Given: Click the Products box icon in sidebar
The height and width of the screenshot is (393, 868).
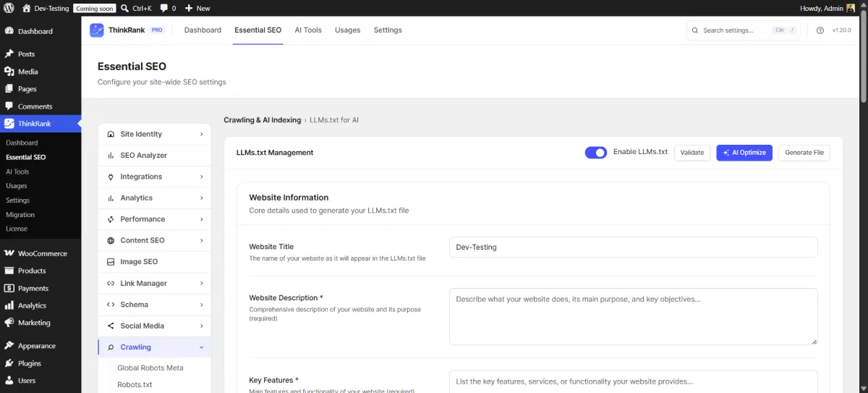Looking at the screenshot, I should 9,271.
